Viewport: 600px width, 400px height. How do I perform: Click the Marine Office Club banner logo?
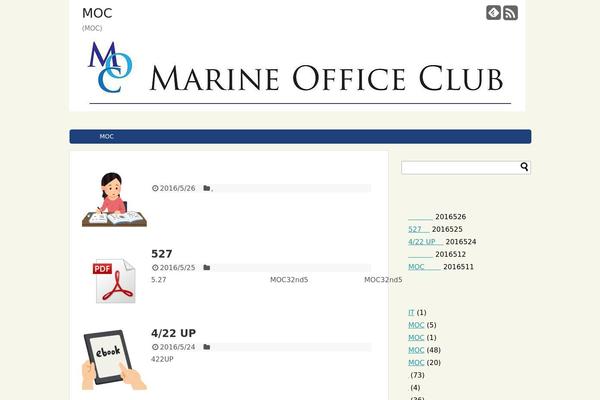click(x=297, y=72)
